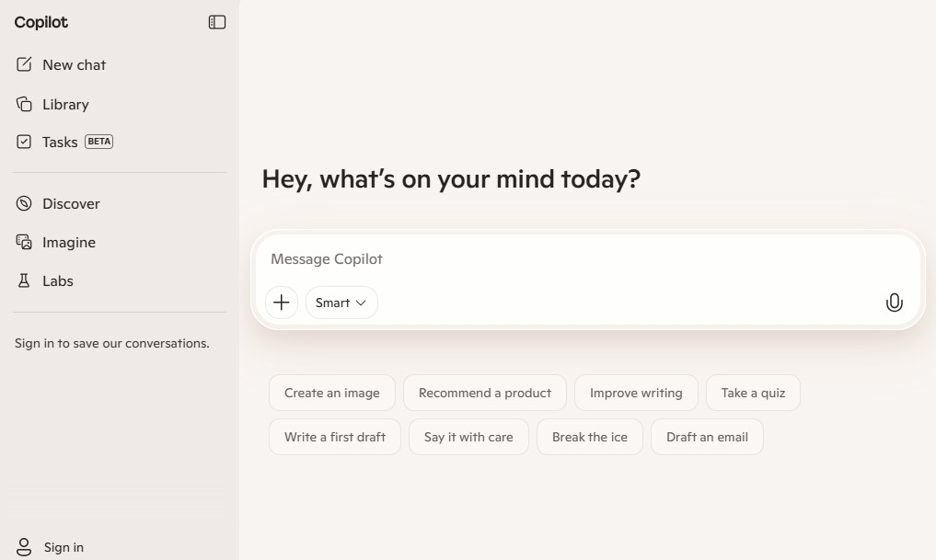The height and width of the screenshot is (560, 936).
Task: Select the Create an image suggestion
Action: click(x=331, y=393)
